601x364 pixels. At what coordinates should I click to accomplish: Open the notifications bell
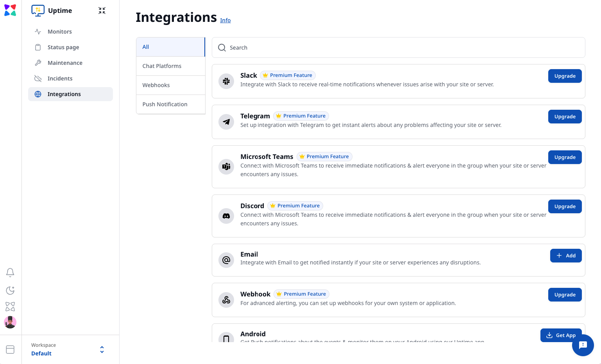pyautogui.click(x=10, y=272)
